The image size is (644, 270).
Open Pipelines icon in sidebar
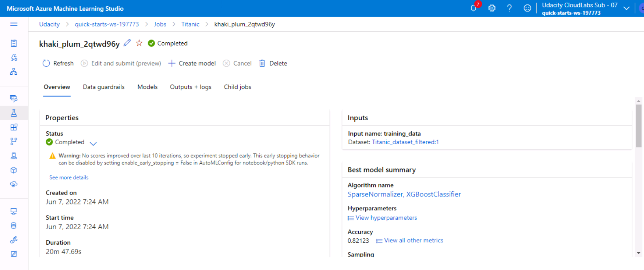pyautogui.click(x=14, y=142)
